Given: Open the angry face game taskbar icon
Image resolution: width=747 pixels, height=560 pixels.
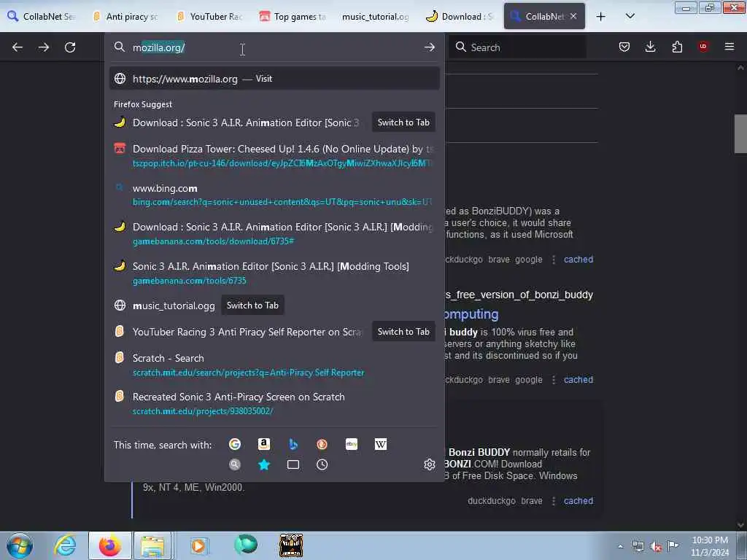Looking at the screenshot, I should click(x=291, y=545).
